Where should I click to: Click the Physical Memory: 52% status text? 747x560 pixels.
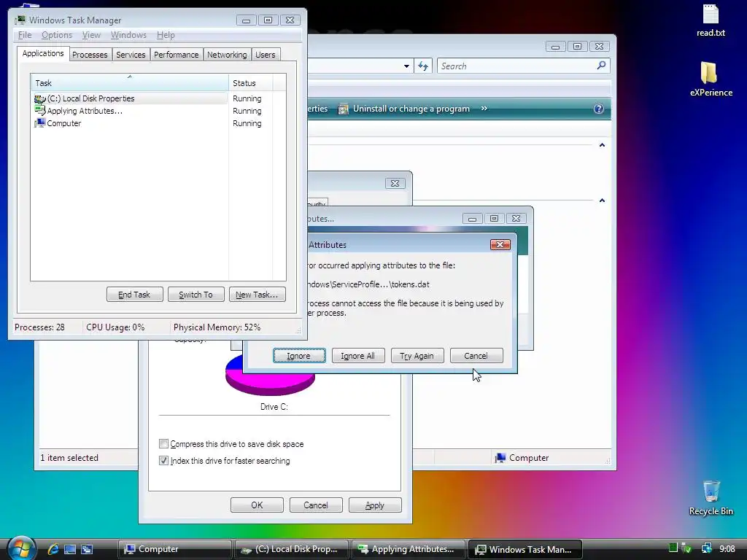click(x=217, y=327)
